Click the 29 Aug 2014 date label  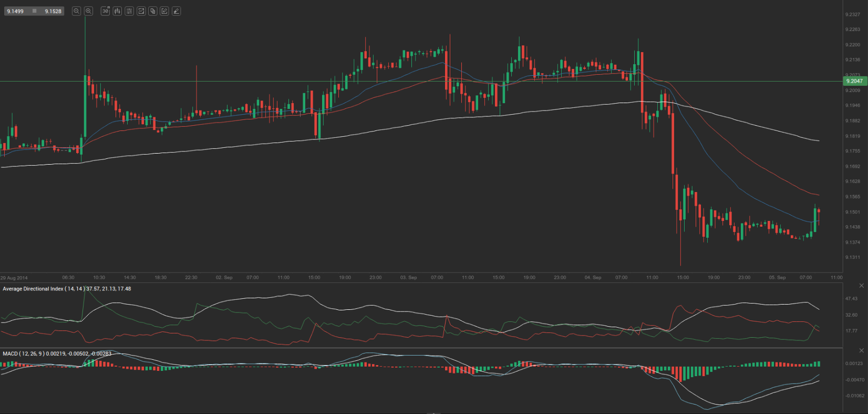14,278
